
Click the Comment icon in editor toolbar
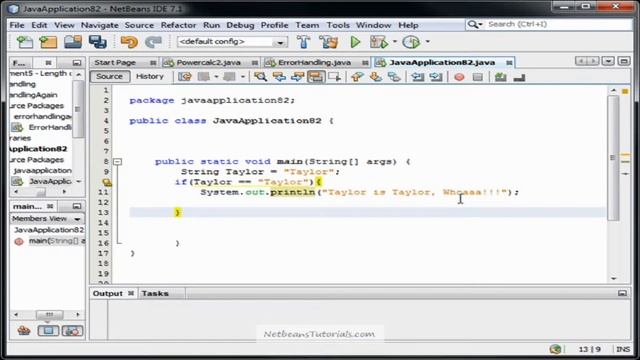500,77
